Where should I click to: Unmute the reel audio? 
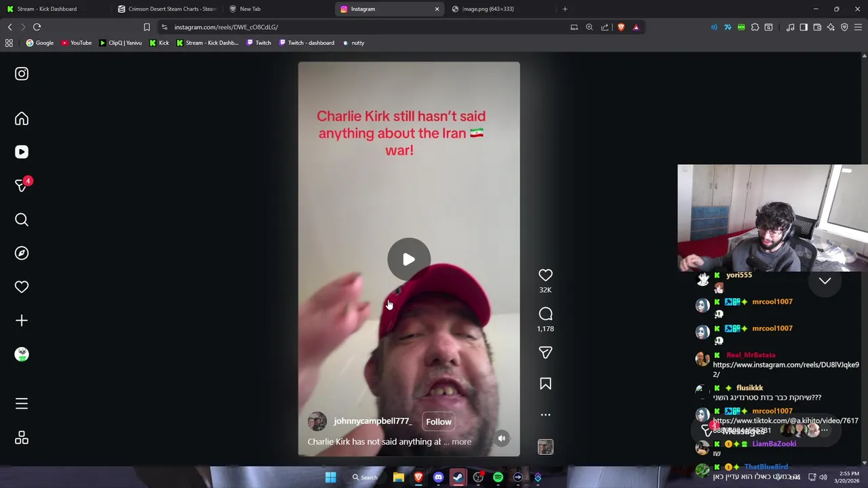coord(502,439)
